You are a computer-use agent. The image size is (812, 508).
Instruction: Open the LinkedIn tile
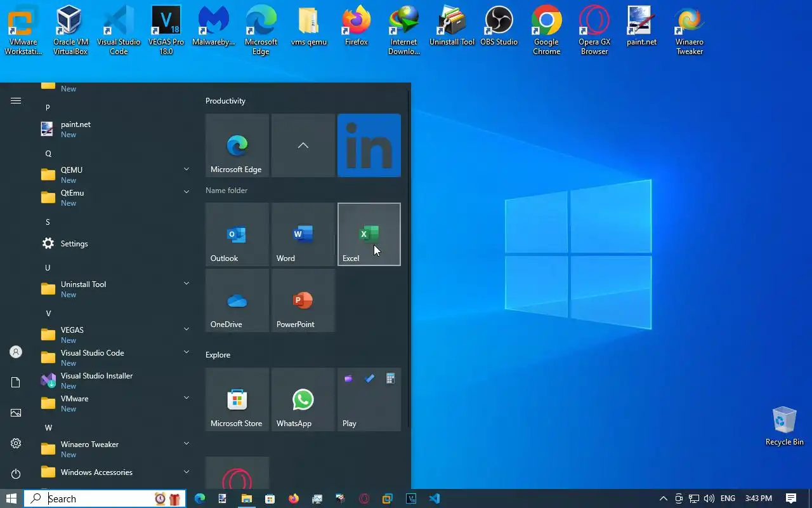pos(369,145)
